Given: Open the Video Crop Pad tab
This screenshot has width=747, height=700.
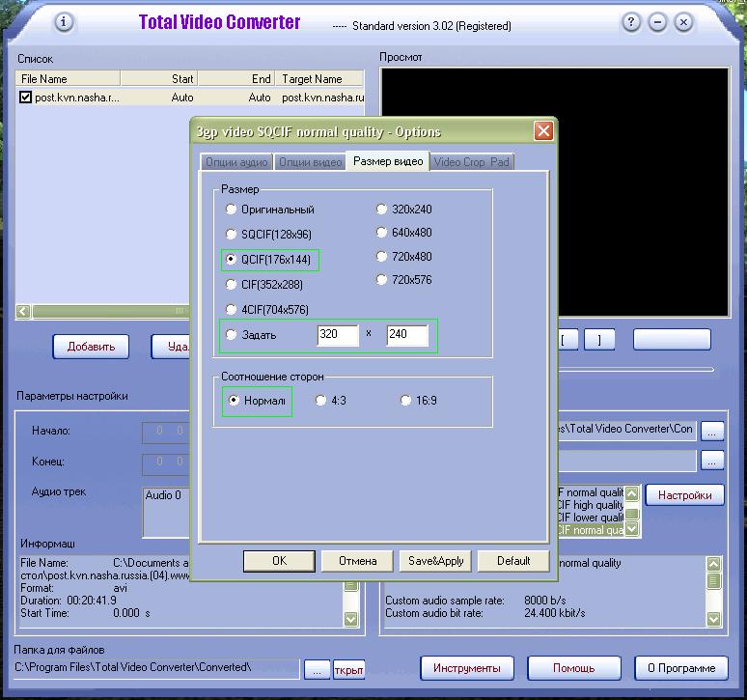Looking at the screenshot, I should (x=472, y=162).
